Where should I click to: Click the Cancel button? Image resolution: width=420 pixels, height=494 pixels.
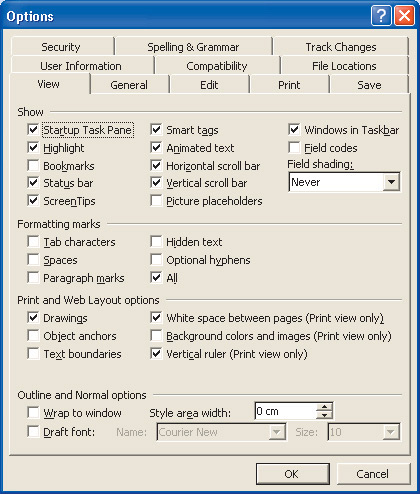click(x=373, y=474)
